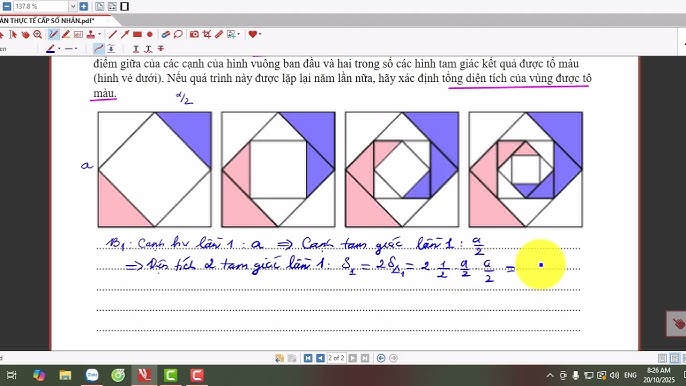Click the '2 of 2' page number field
This screenshot has width=686, height=386.
click(x=336, y=358)
